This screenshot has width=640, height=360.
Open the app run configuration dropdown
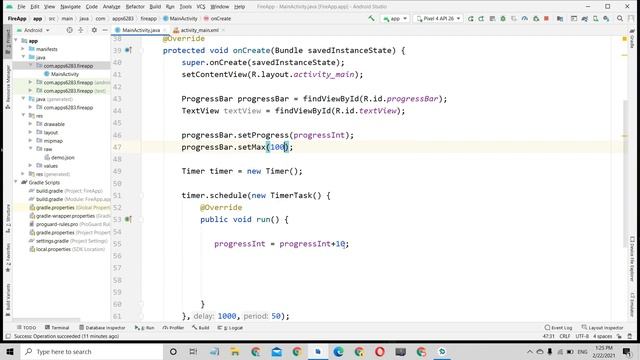point(395,18)
